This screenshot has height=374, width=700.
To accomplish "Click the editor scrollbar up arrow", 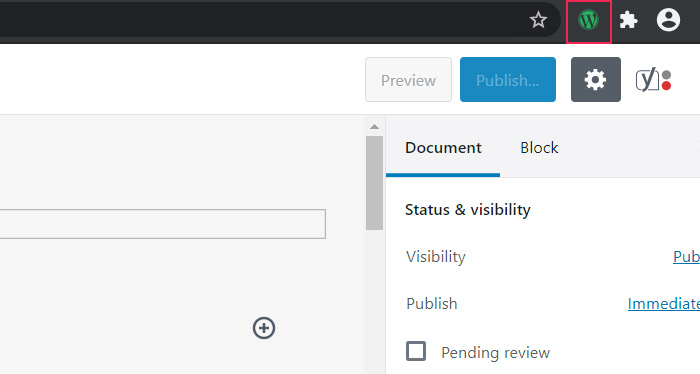I will click(x=374, y=127).
